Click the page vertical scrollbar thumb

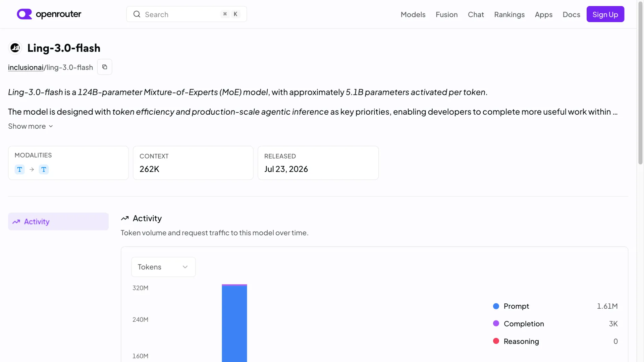[640, 84]
